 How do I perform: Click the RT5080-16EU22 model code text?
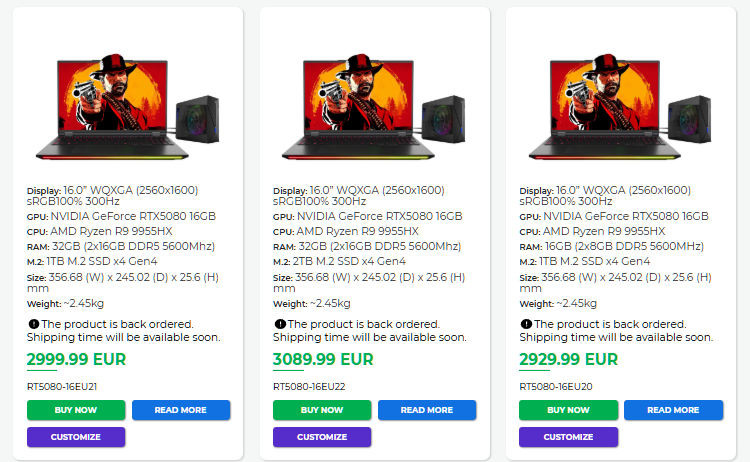click(309, 386)
